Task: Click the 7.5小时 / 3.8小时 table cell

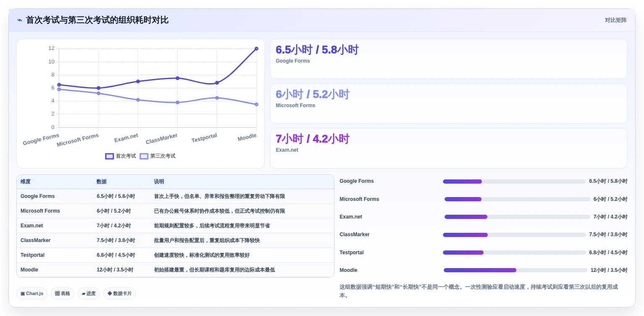Action: [x=116, y=240]
